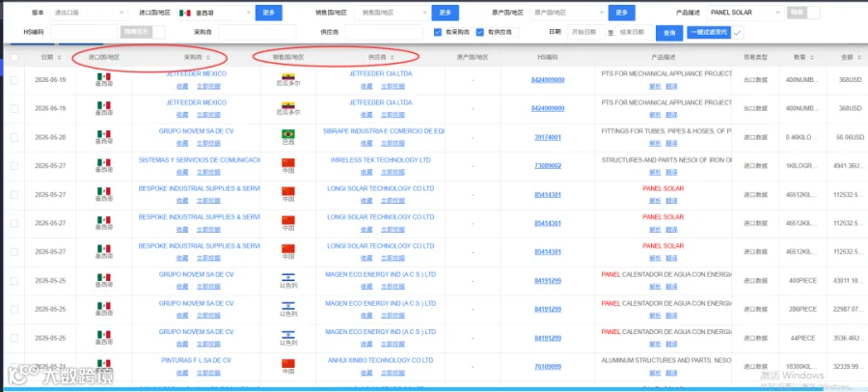Tick checkbox for the 44PIECE row

(x=14, y=338)
